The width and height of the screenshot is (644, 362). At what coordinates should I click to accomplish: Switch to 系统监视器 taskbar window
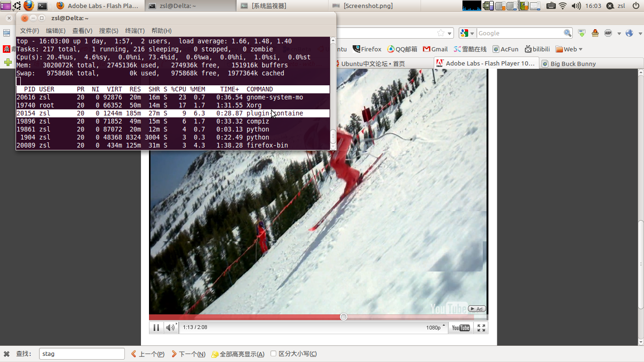[282, 6]
